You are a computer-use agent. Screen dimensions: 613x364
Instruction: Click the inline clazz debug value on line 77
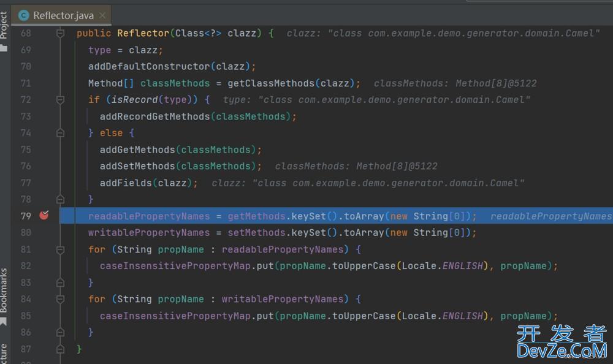(x=368, y=183)
